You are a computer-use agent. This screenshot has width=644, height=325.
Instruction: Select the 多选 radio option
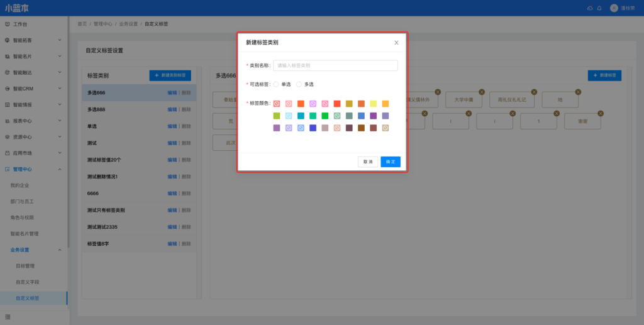[x=299, y=84]
